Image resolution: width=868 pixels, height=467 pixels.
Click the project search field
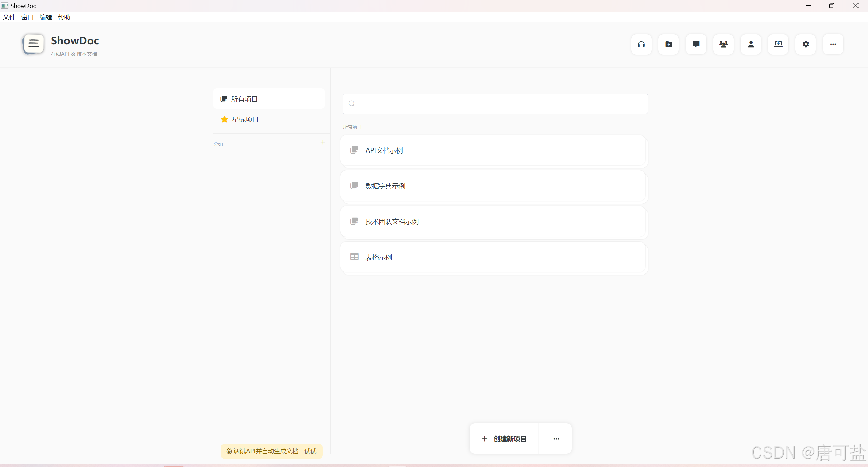click(495, 104)
